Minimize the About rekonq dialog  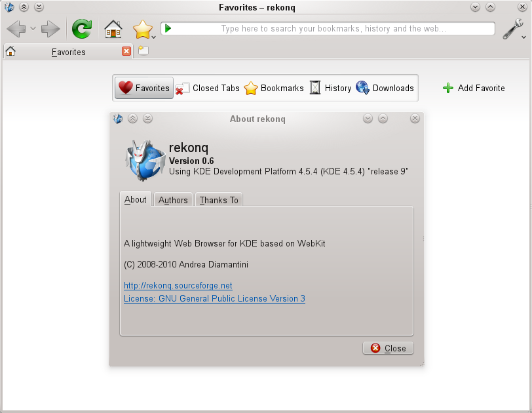[368, 119]
